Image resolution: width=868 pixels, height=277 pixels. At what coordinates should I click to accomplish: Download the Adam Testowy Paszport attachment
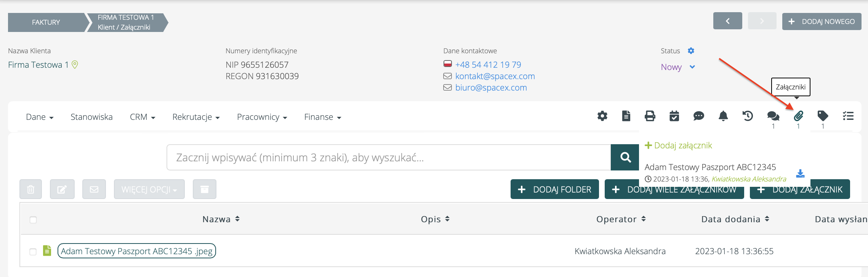pyautogui.click(x=800, y=174)
